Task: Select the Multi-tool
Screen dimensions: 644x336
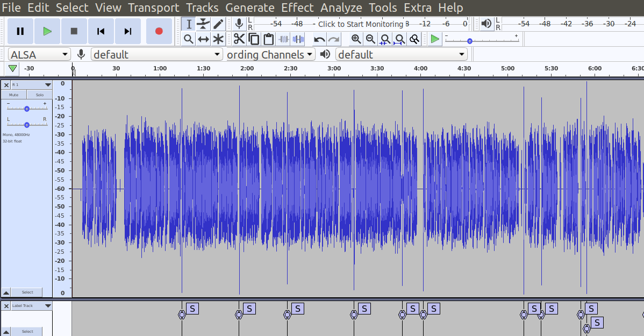Action: click(217, 39)
